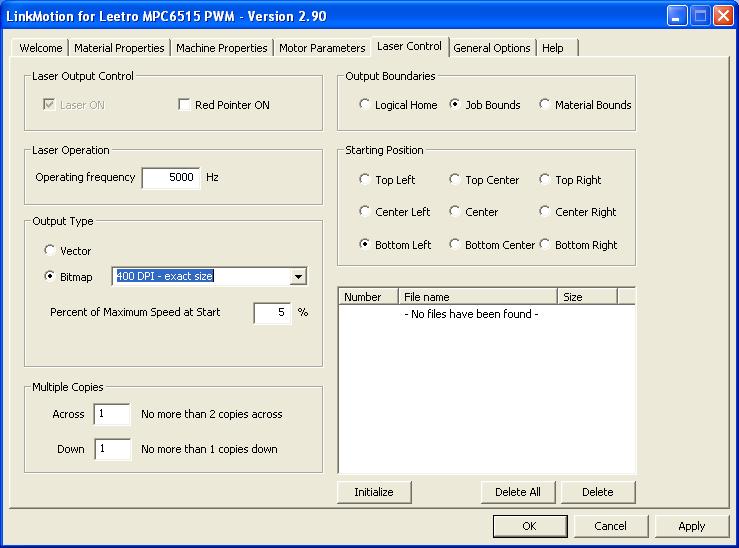Open the Machine Properties tab

pos(221,48)
